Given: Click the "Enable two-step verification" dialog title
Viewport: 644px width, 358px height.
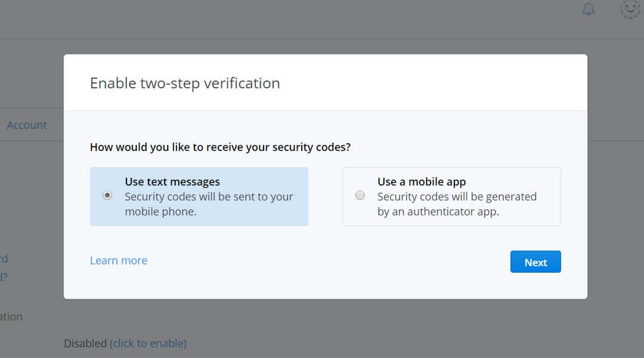Looking at the screenshot, I should coord(185,83).
